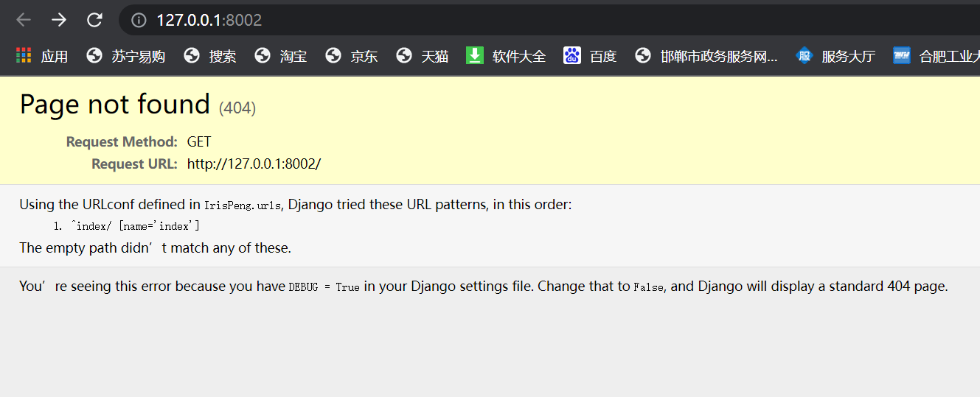This screenshot has width=980, height=397.
Task: Click the globe icon beside 京东
Action: pos(333,55)
